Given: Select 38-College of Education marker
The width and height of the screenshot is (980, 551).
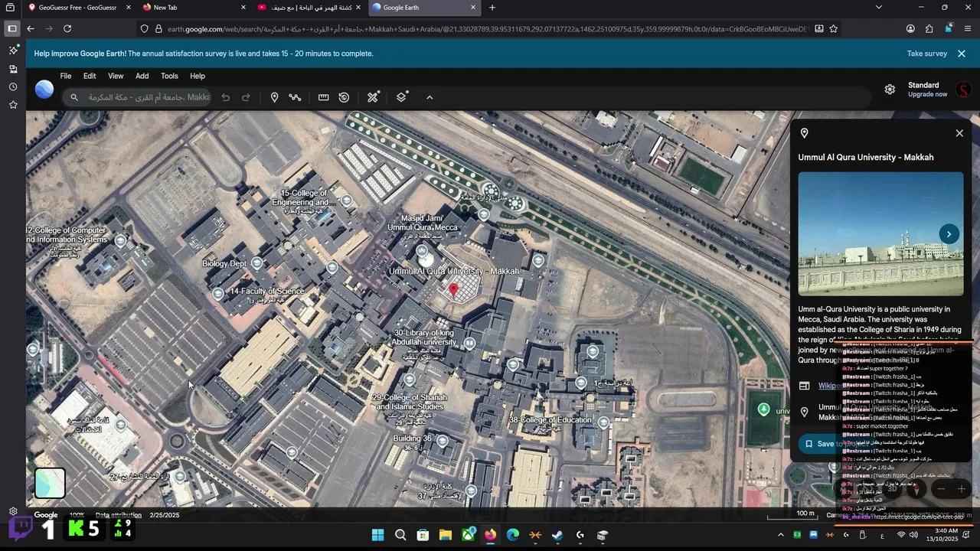Looking at the screenshot, I should 603,422.
